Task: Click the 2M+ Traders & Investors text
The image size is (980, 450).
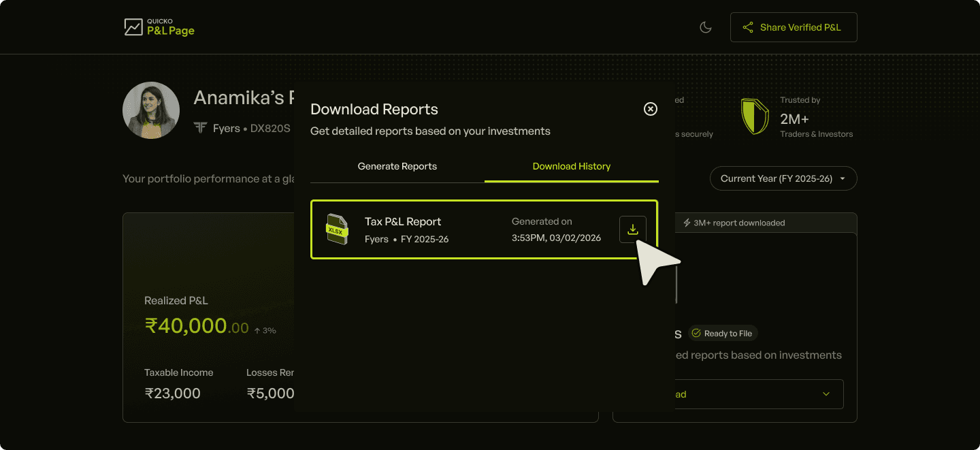Action: [x=816, y=126]
